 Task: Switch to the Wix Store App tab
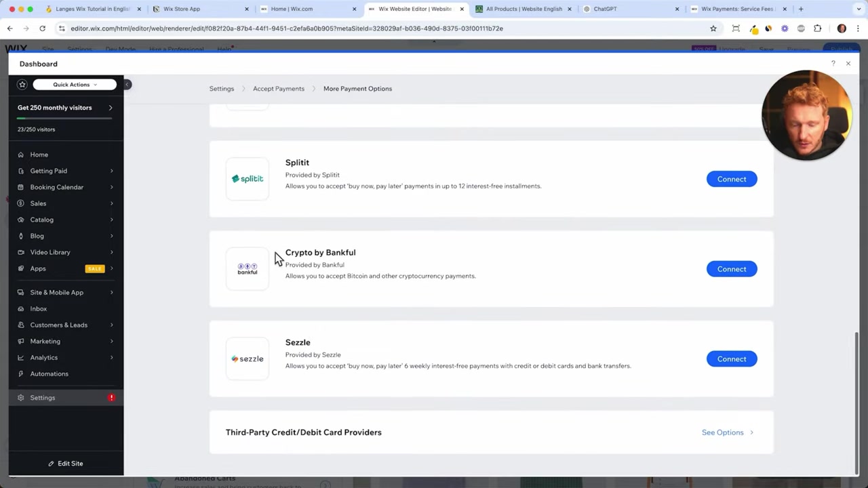point(200,9)
